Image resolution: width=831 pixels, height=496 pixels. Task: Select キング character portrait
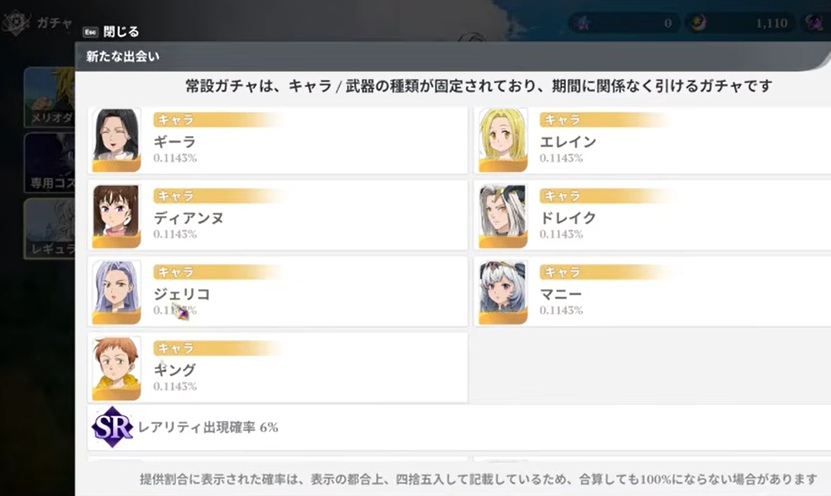[116, 367]
